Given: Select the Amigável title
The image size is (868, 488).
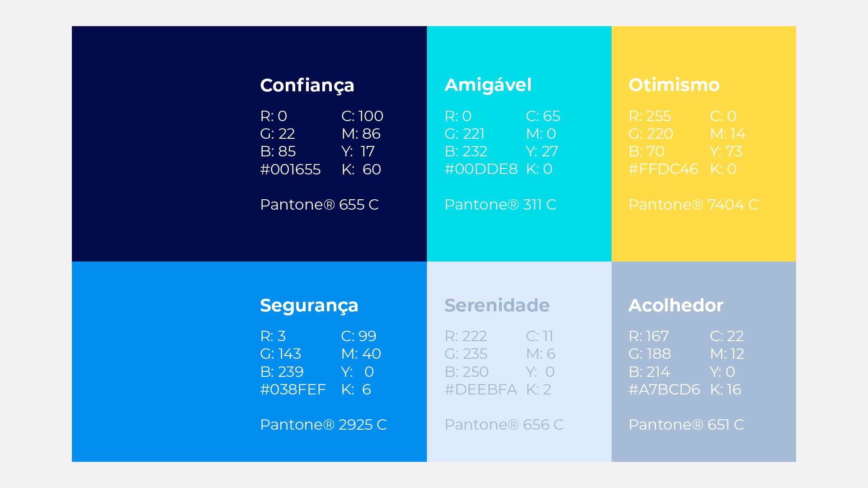Looking at the screenshot, I should pyautogui.click(x=488, y=85).
